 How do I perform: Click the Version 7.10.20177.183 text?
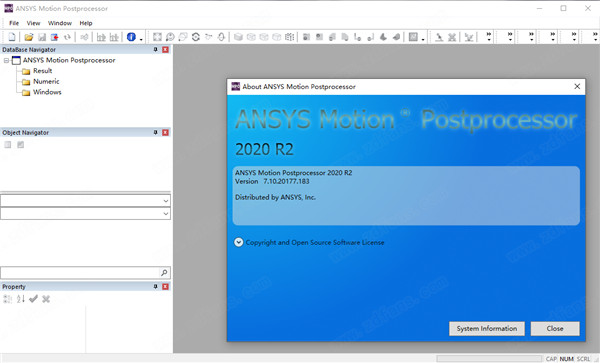point(272,181)
